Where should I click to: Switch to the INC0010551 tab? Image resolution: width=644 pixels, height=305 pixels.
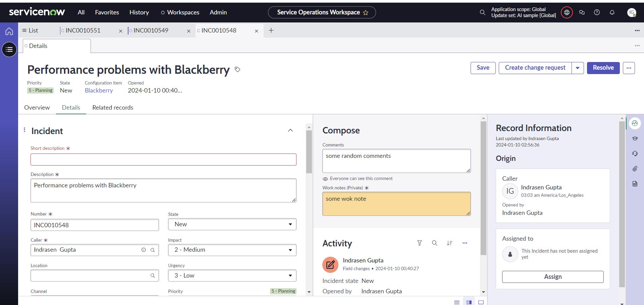coord(83,30)
